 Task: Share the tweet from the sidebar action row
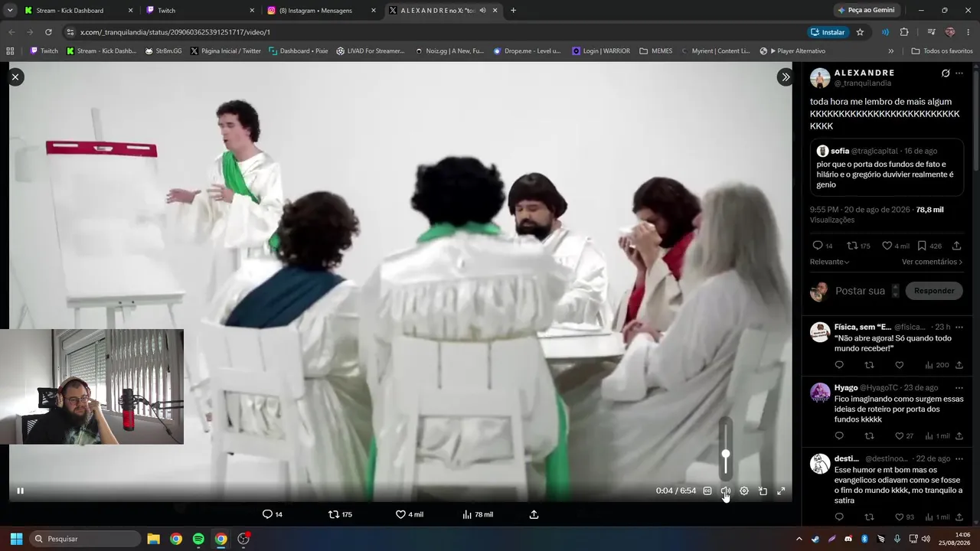956,246
